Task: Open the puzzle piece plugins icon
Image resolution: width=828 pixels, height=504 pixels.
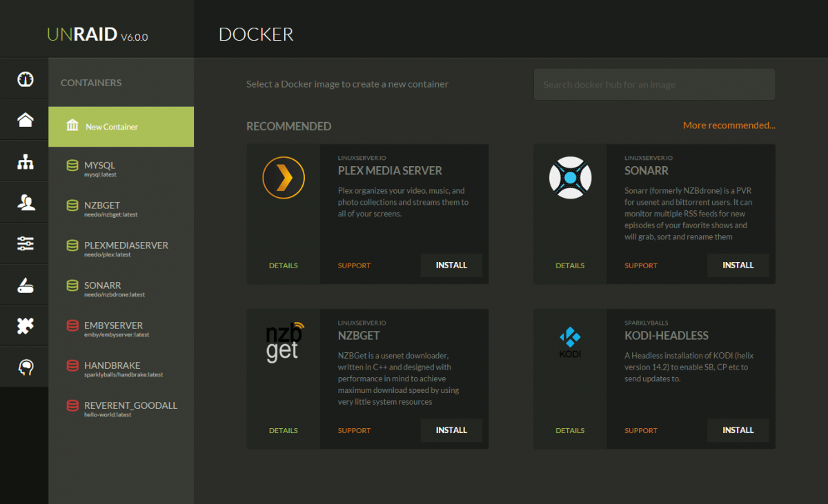Action: pyautogui.click(x=26, y=325)
